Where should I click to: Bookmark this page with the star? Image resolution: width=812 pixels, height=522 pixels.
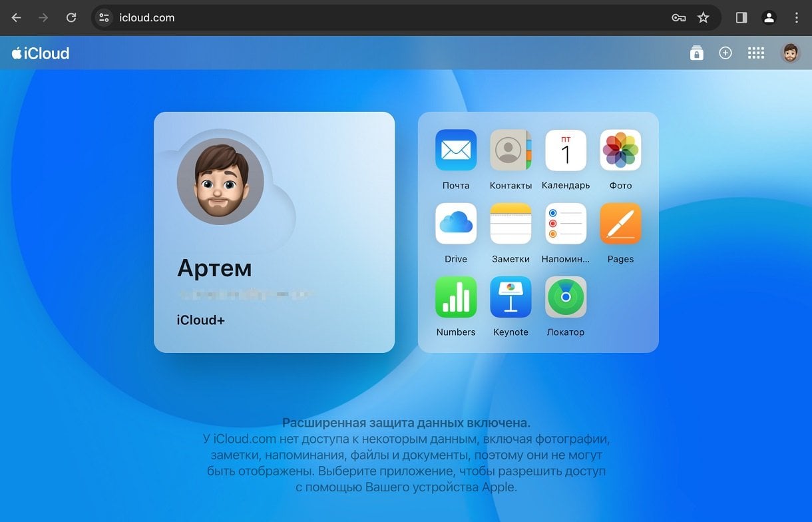(704, 18)
